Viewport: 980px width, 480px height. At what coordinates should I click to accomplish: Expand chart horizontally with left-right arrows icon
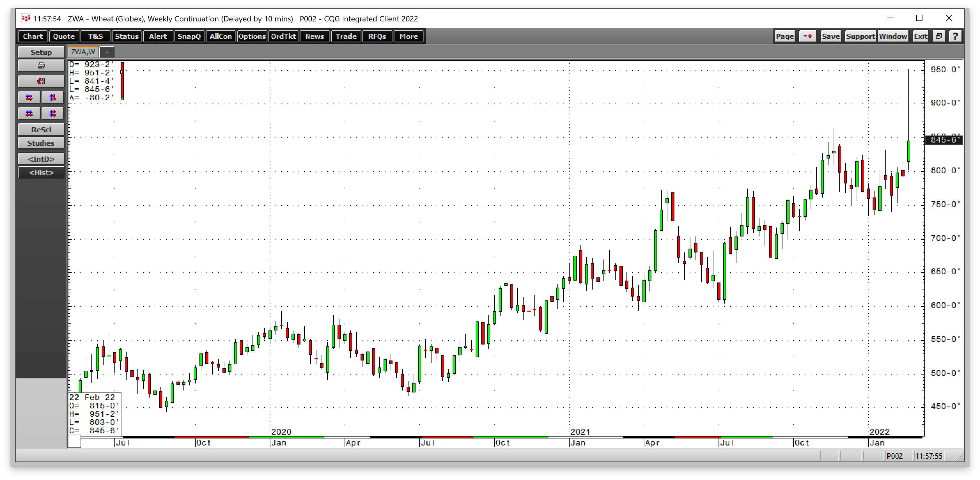(x=29, y=97)
